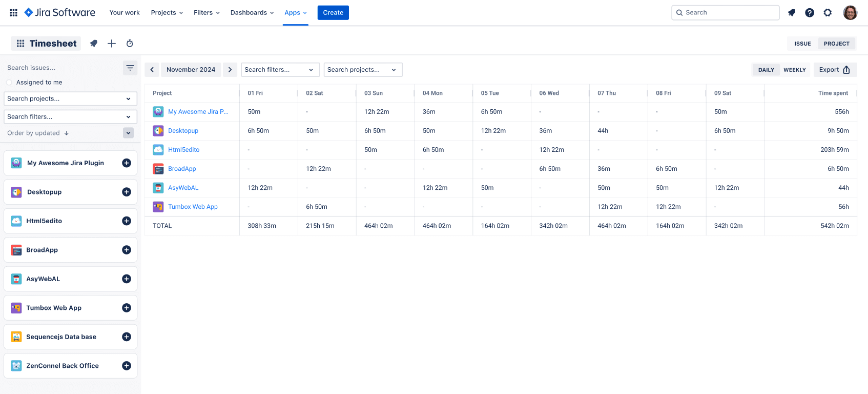Click the 05 Tue column header

coord(490,93)
